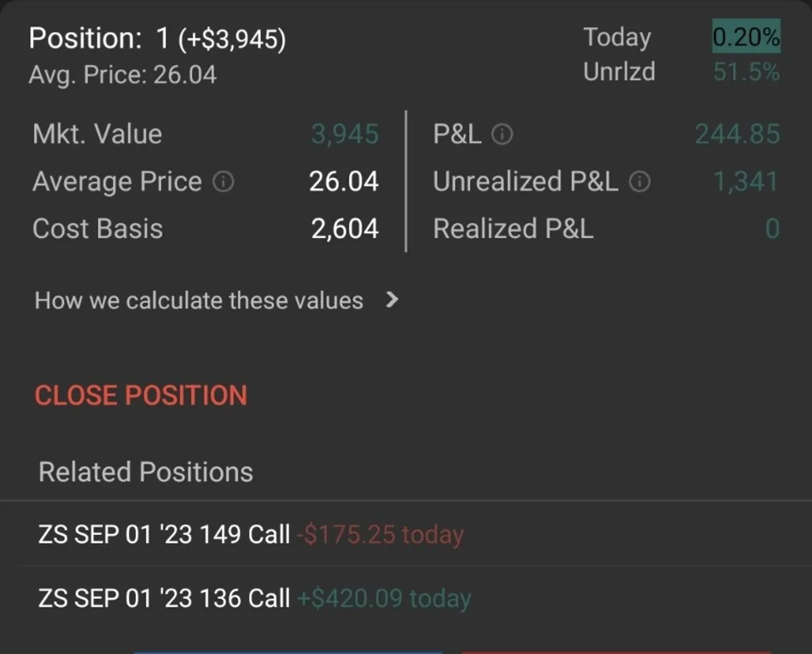Select the ZS 136 Call related position
Image resolution: width=812 pixels, height=654 pixels.
164,598
